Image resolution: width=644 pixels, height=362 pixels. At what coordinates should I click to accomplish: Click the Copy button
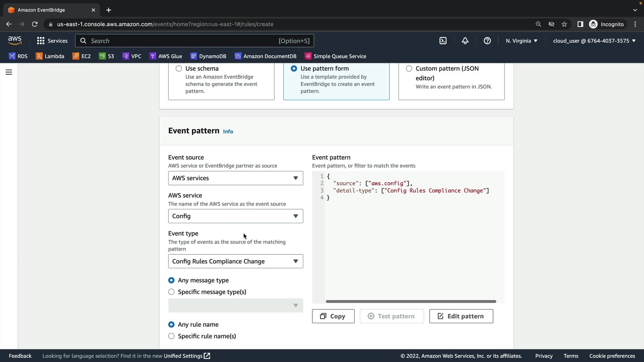click(333, 316)
